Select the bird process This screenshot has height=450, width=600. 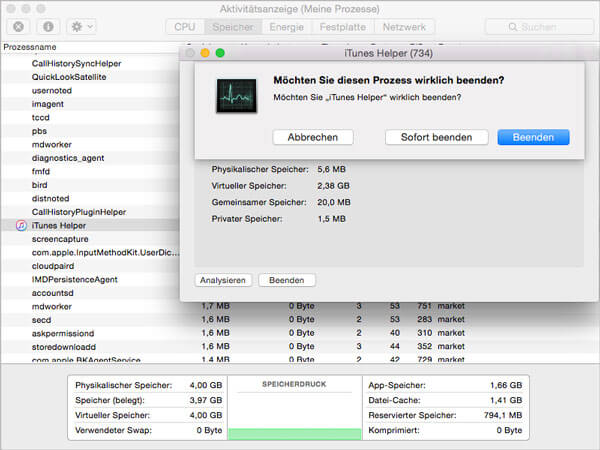tap(90, 185)
